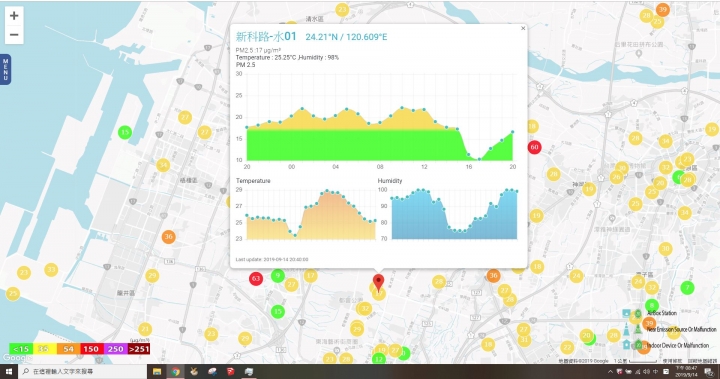Screen dimensions: 720x379
Task: Open the report map error link
Action: pyautogui.click(x=703, y=361)
